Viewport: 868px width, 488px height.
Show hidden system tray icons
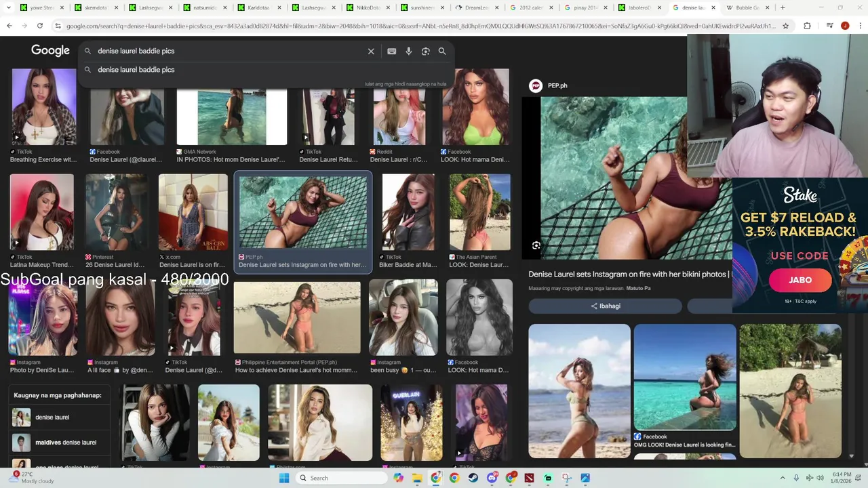(x=783, y=478)
